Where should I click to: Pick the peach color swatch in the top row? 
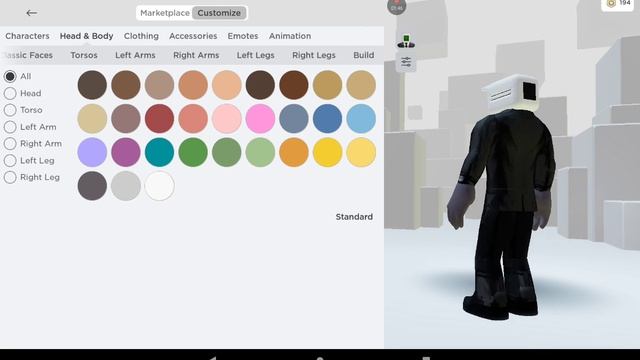[x=227, y=85]
